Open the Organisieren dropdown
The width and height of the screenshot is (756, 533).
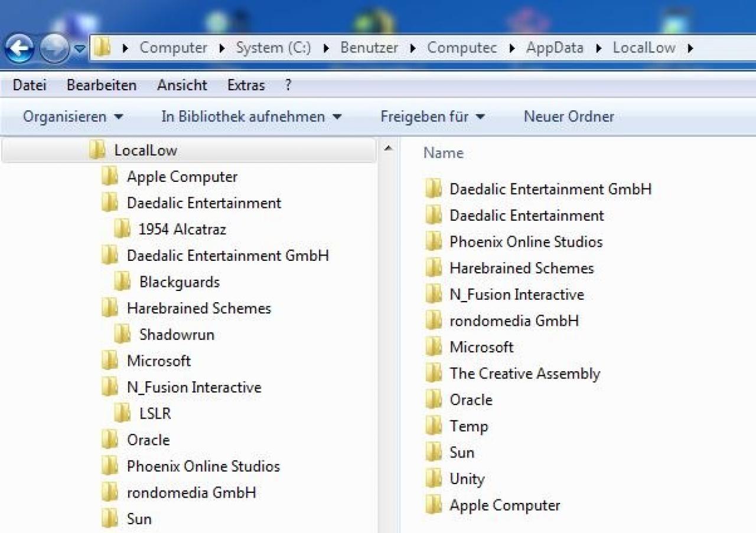73,116
